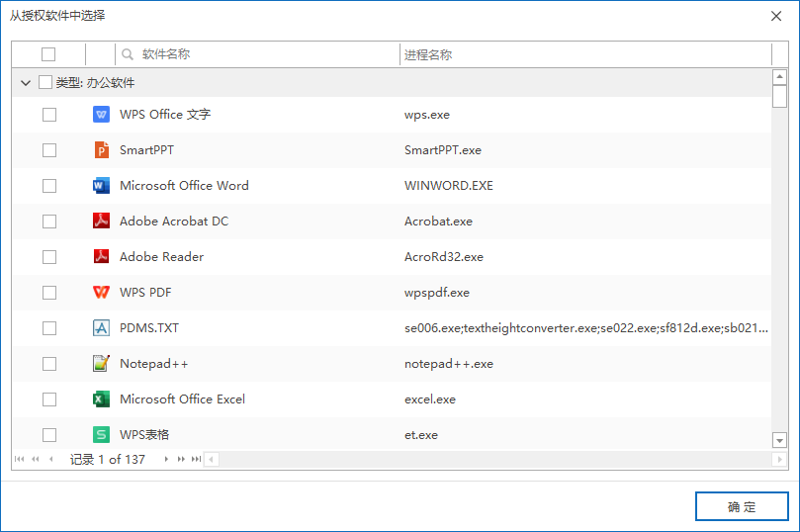The image size is (800, 532).
Task: Check the WPS Office 文字 checkbox
Action: pyautogui.click(x=49, y=115)
